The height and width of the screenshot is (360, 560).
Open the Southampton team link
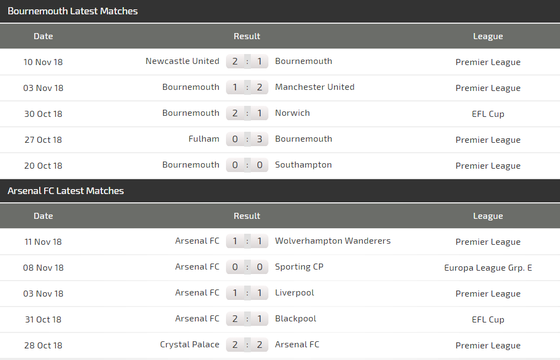click(x=303, y=165)
